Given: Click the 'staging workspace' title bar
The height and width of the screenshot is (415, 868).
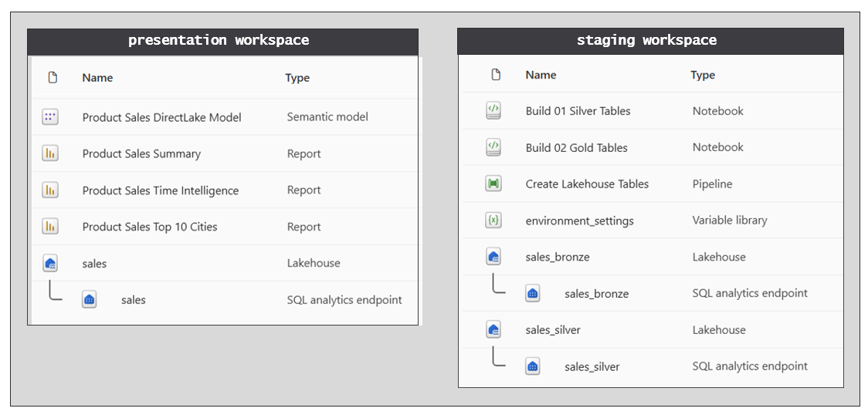Looking at the screenshot, I should click(x=650, y=42).
